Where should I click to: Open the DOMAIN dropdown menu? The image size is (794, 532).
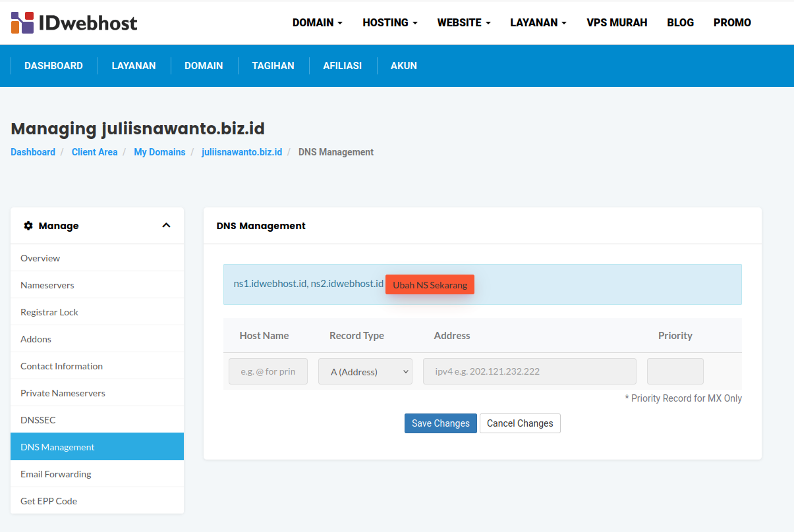tap(318, 22)
